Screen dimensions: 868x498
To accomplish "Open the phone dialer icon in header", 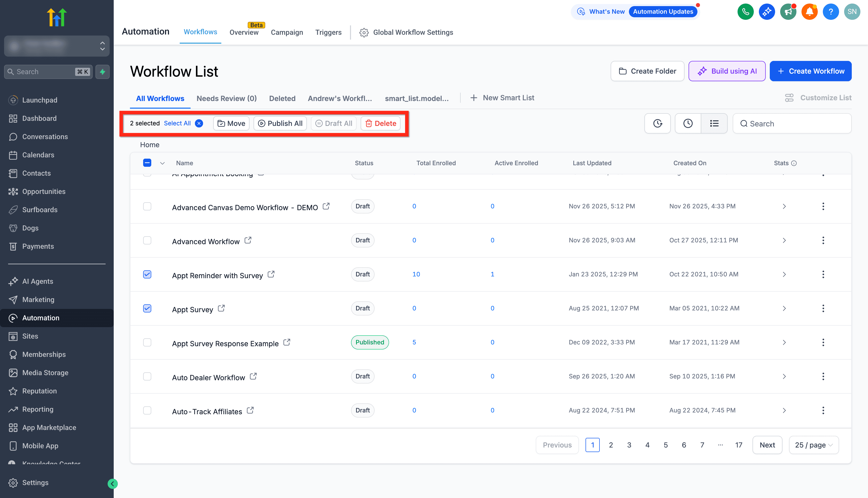I will click(x=746, y=12).
